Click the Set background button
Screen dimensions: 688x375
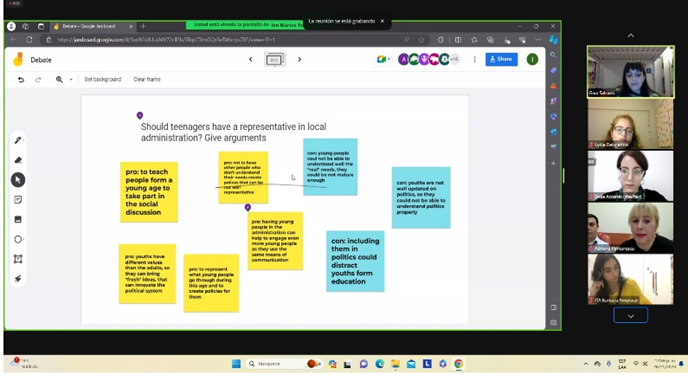click(x=103, y=79)
